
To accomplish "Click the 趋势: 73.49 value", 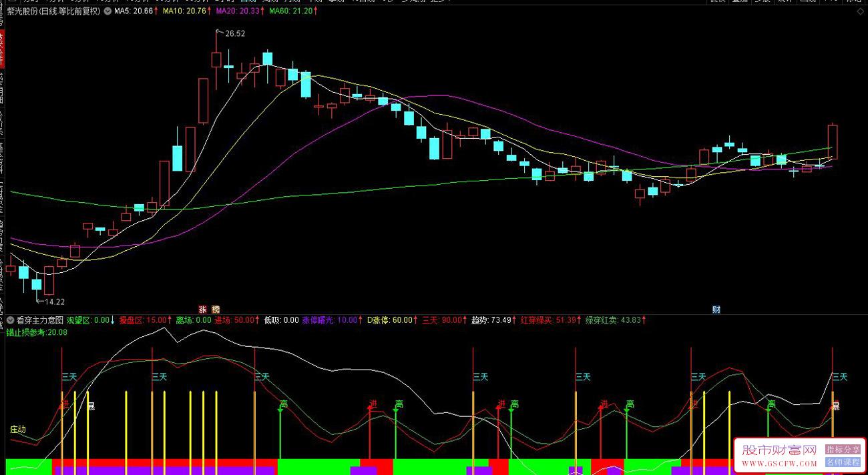I will pos(493,320).
